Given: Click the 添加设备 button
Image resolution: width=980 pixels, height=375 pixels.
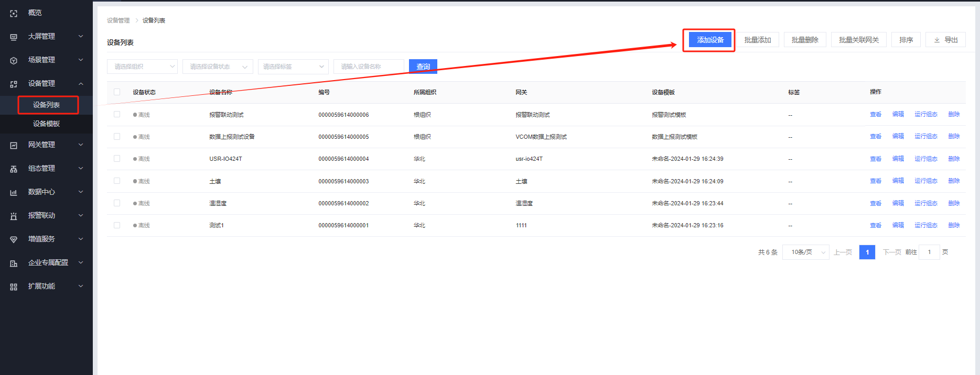Looking at the screenshot, I should pos(710,40).
